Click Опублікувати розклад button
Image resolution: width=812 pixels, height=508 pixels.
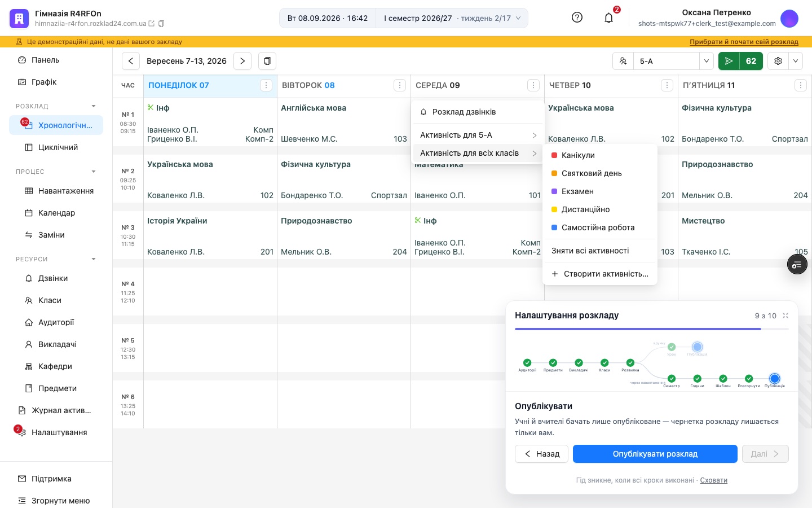(x=655, y=454)
